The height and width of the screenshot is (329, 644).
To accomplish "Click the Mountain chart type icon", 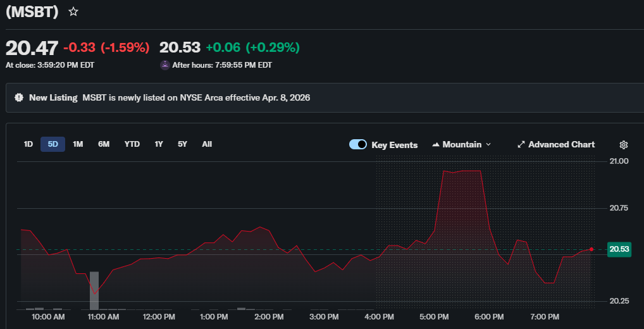I will click(436, 145).
